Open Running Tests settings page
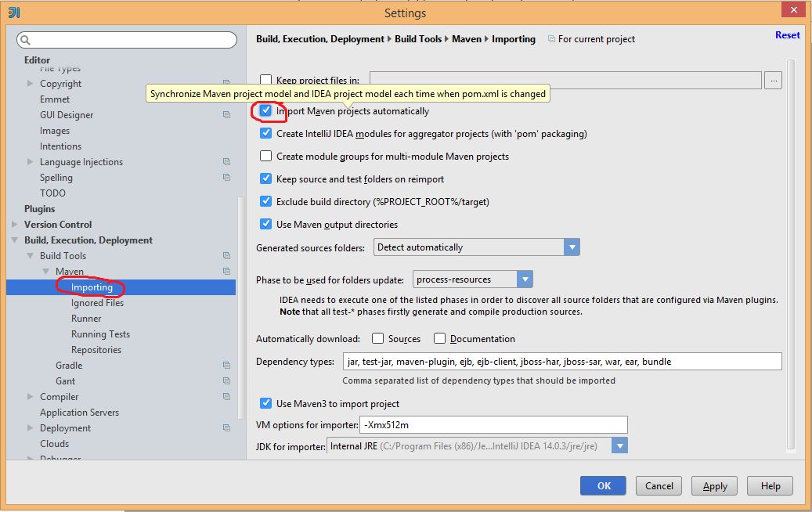Image resolution: width=812 pixels, height=512 pixels. tap(100, 334)
